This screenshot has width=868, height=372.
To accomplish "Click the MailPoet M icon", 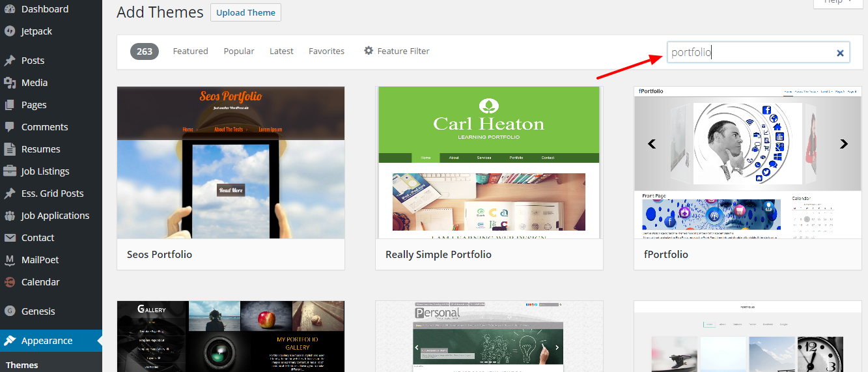I will (x=10, y=260).
